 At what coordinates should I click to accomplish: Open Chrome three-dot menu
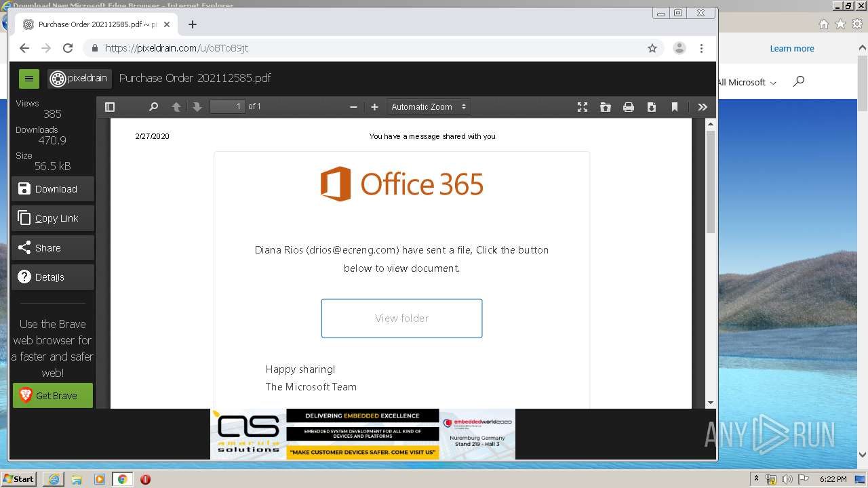pyautogui.click(x=701, y=48)
